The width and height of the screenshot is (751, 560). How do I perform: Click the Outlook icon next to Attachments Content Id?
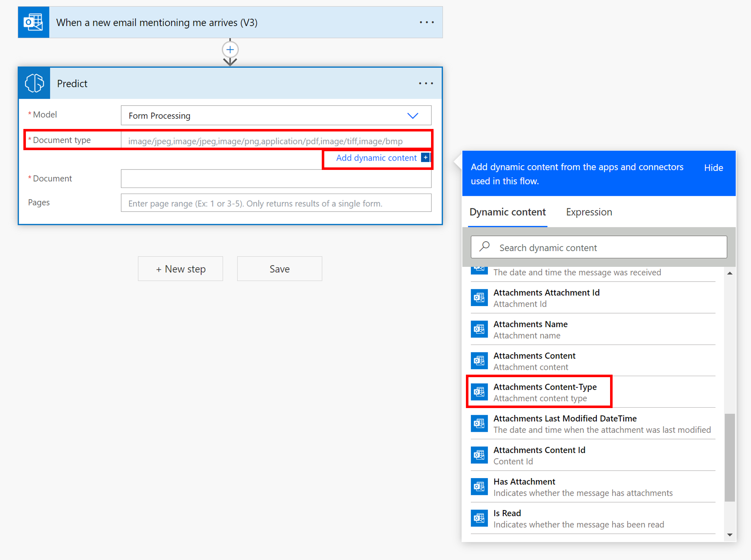tap(479, 455)
